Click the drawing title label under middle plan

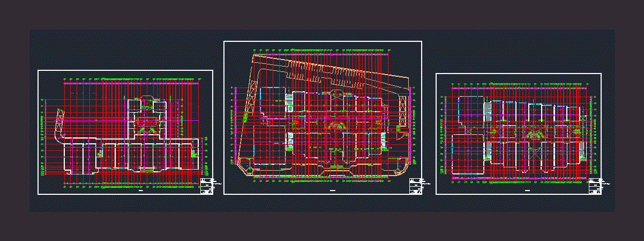332,191
